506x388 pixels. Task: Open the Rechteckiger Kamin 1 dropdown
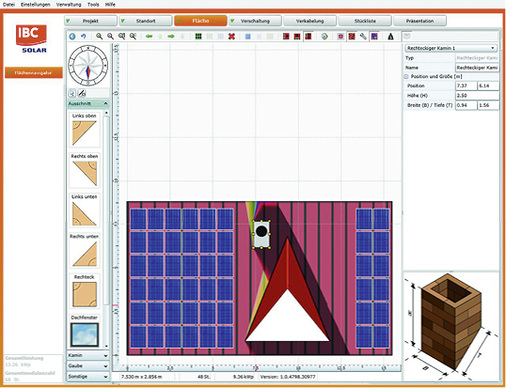451,48
